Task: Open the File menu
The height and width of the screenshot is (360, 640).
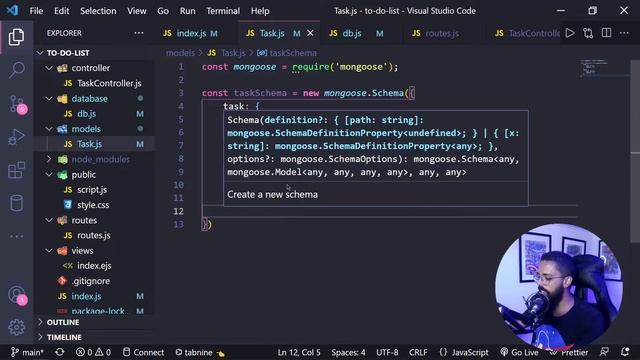Action: click(x=36, y=11)
